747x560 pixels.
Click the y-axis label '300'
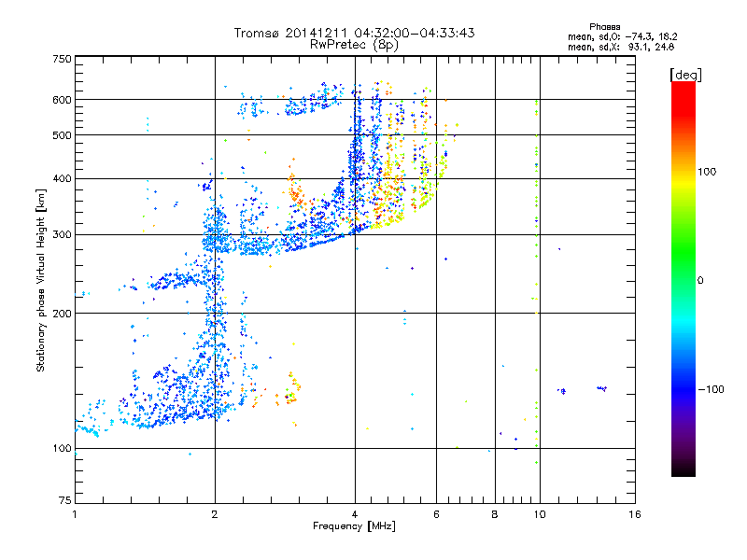(62, 234)
